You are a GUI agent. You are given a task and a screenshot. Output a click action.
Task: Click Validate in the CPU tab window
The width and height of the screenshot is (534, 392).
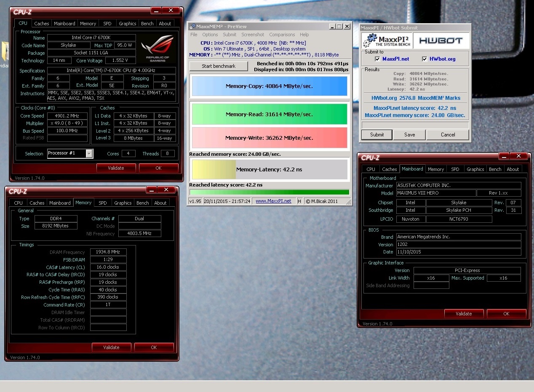point(116,168)
